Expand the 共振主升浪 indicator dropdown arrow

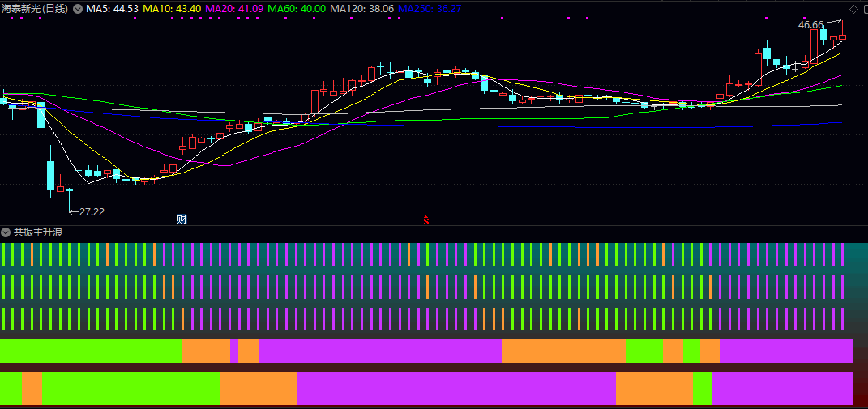[6, 232]
